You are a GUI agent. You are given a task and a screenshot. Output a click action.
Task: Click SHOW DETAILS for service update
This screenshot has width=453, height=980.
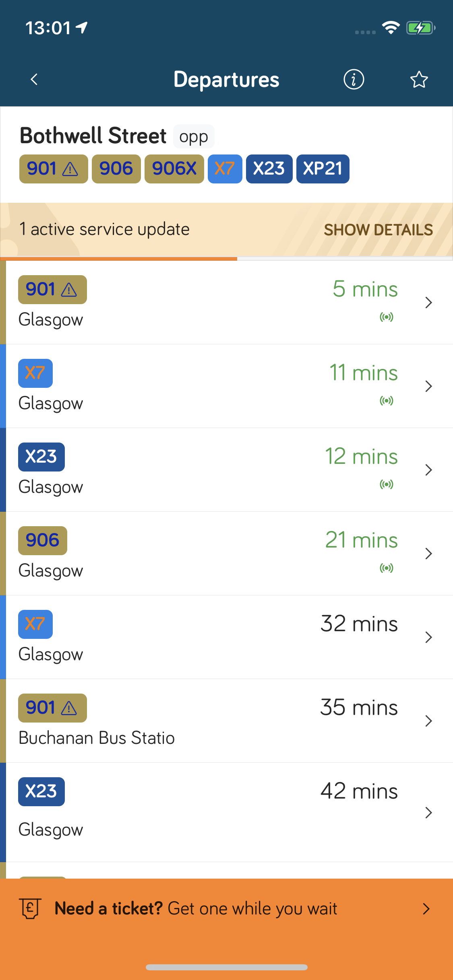click(x=378, y=230)
